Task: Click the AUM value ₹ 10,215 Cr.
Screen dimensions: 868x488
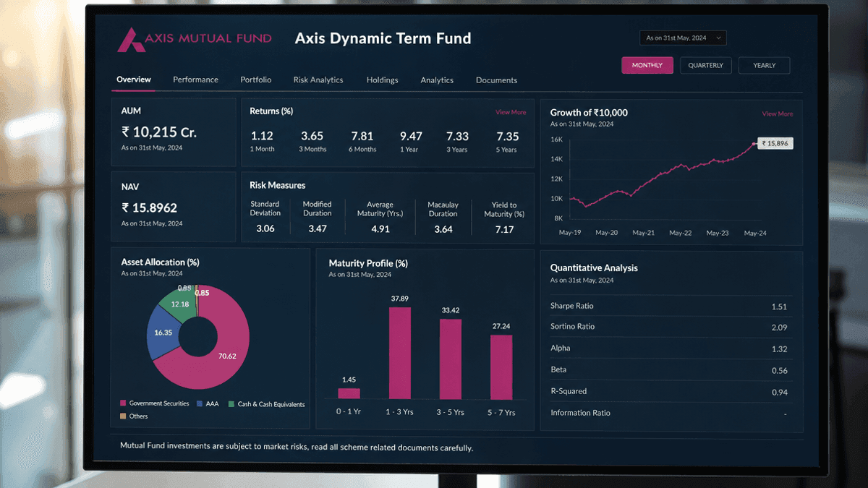Action: tap(158, 132)
